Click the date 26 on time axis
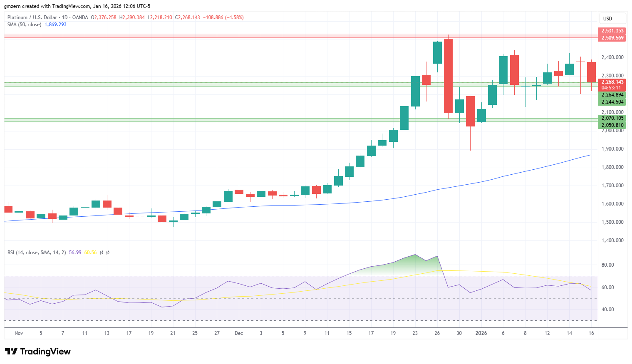This screenshot has width=632, height=364. point(437,333)
